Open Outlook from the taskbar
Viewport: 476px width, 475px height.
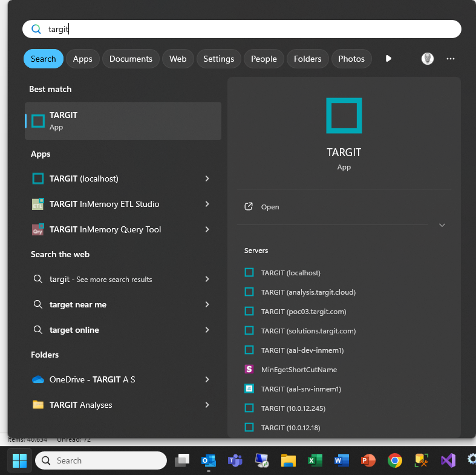pos(209,460)
